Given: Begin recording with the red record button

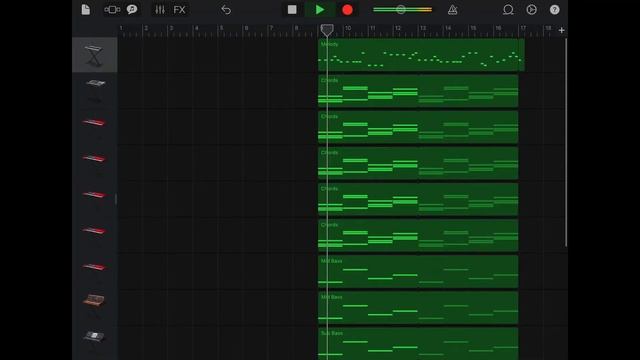Looking at the screenshot, I should 347,10.
